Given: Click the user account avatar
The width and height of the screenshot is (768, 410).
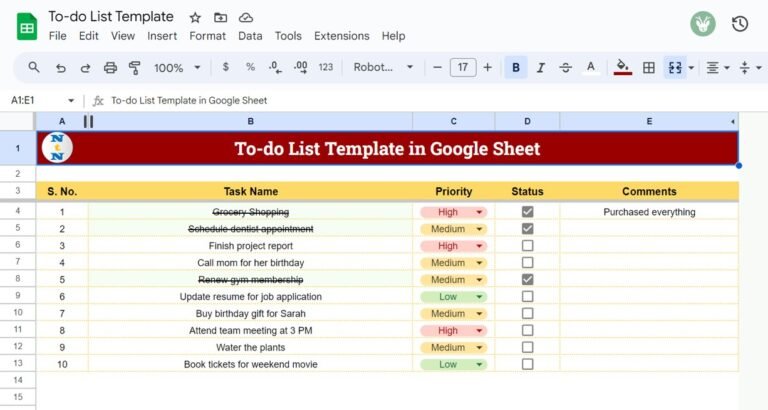Looking at the screenshot, I should pyautogui.click(x=703, y=24).
